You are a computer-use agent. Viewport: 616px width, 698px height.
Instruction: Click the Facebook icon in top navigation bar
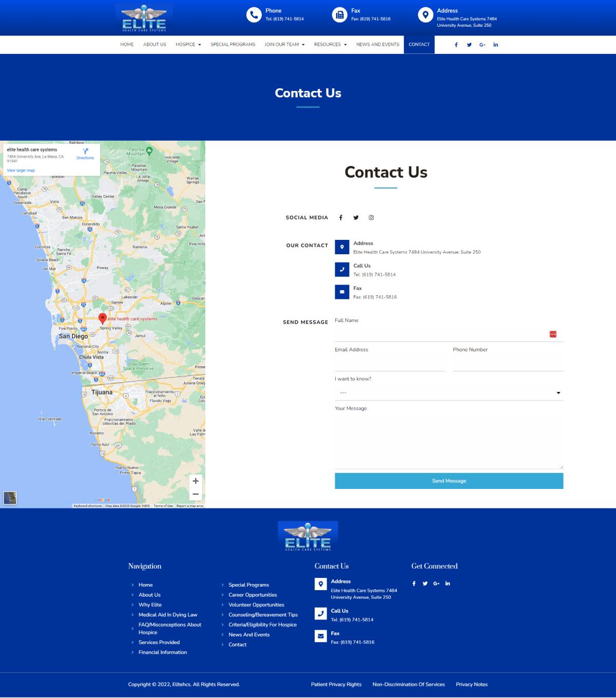(456, 45)
